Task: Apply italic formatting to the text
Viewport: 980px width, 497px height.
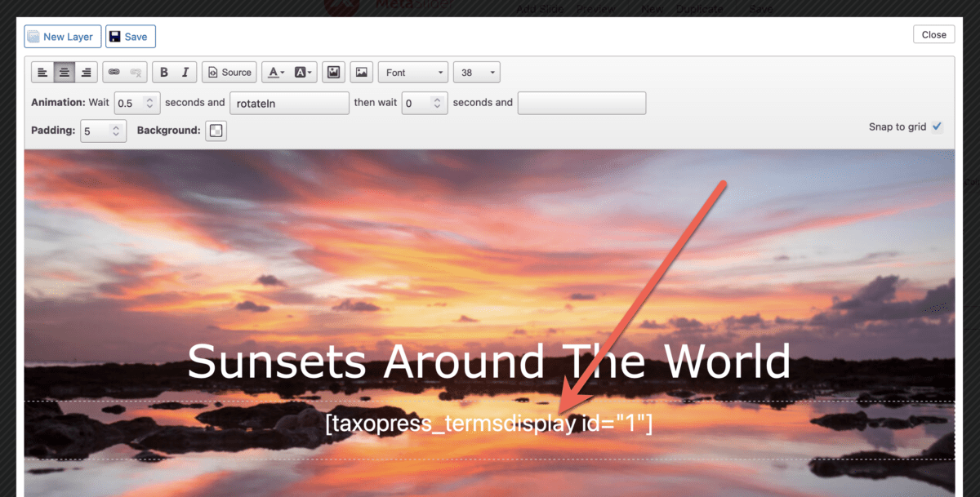Action: 185,72
